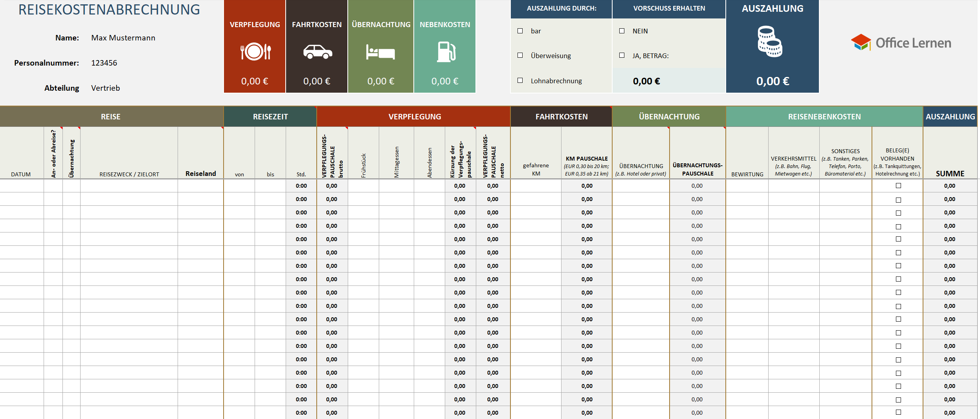Screen dimensions: 980x419
Task: Check Beleg vorhanden box in first row
Action: (x=898, y=186)
